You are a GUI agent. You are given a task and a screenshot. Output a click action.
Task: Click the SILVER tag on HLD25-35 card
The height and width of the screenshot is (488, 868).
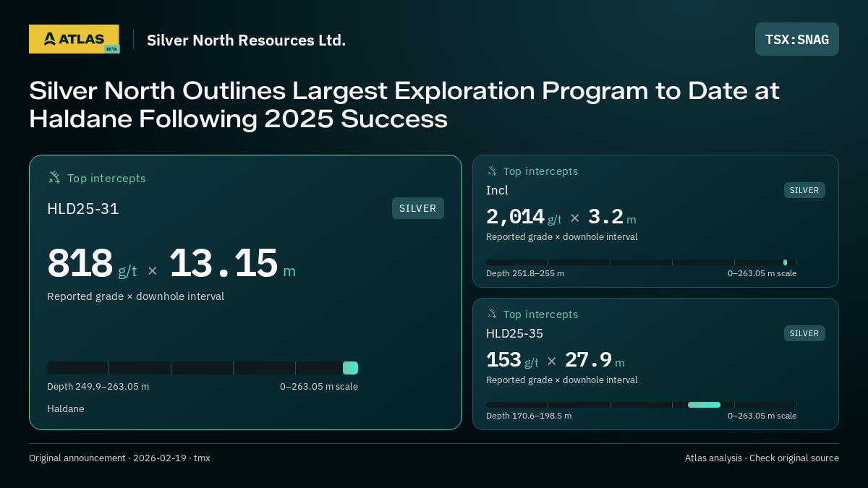(804, 333)
